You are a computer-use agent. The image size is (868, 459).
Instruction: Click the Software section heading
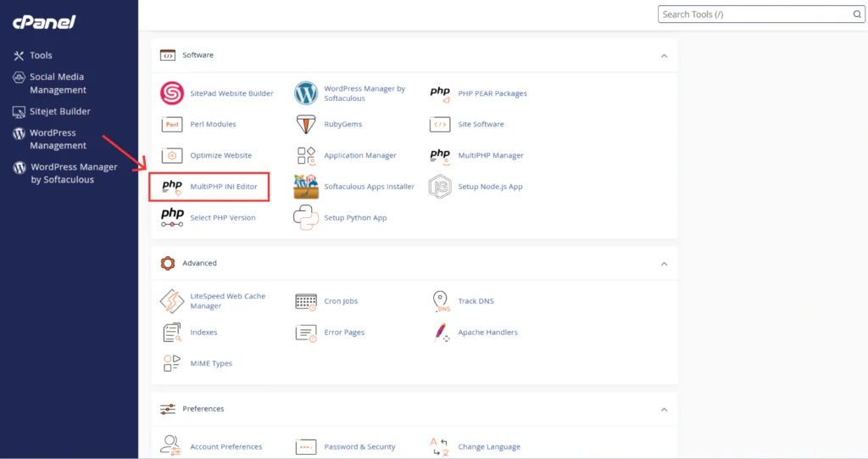[x=198, y=55]
